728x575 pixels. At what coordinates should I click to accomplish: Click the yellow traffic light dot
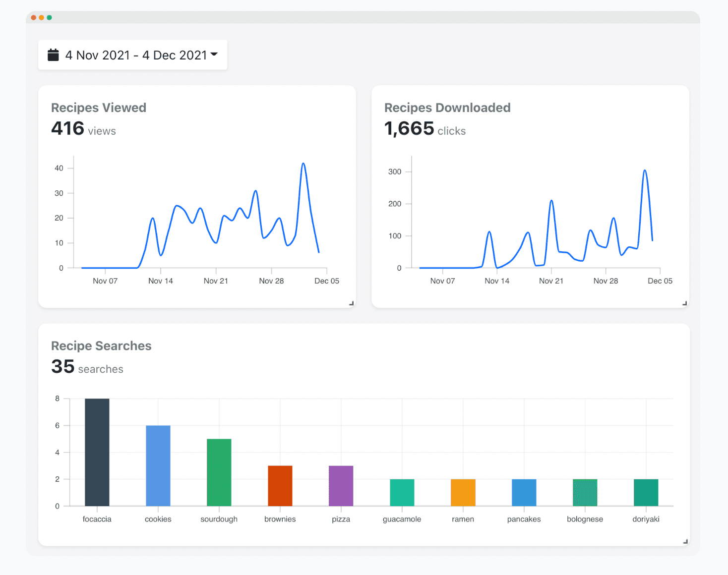(41, 17)
